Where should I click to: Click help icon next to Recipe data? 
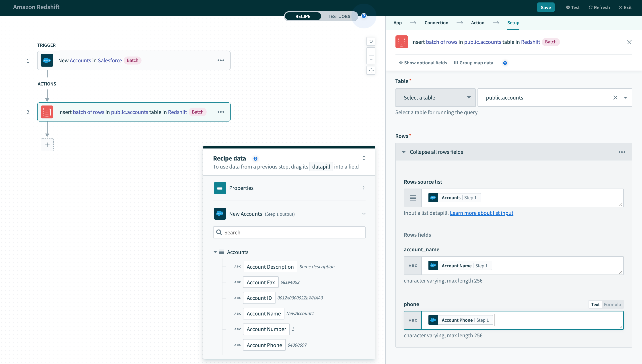[x=255, y=159]
